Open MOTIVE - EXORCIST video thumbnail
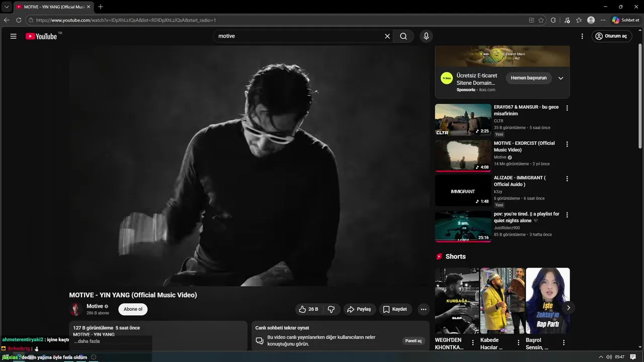The height and width of the screenshot is (362, 644). pos(463,156)
